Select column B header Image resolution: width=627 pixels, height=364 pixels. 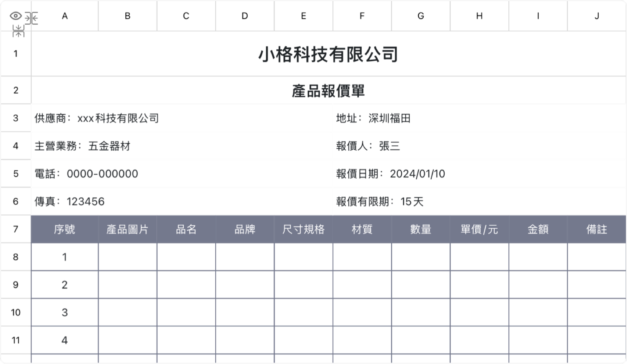click(128, 16)
